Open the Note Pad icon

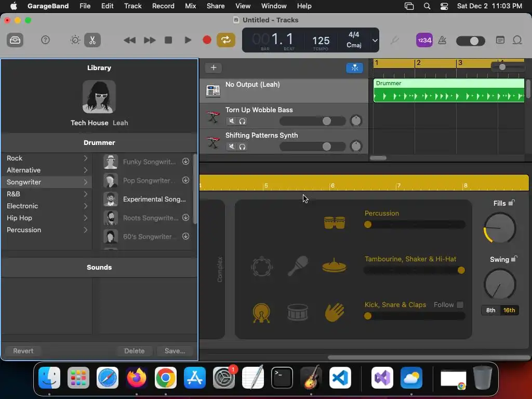[x=500, y=40]
